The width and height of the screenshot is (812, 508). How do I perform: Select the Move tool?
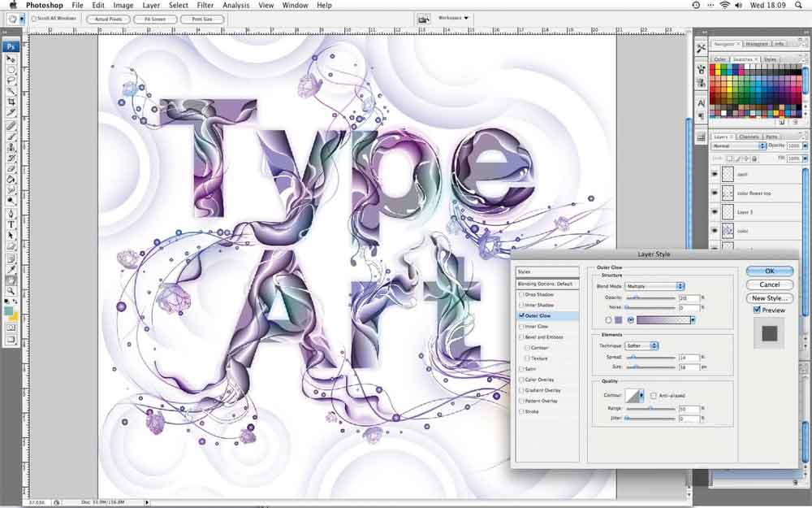(11, 59)
